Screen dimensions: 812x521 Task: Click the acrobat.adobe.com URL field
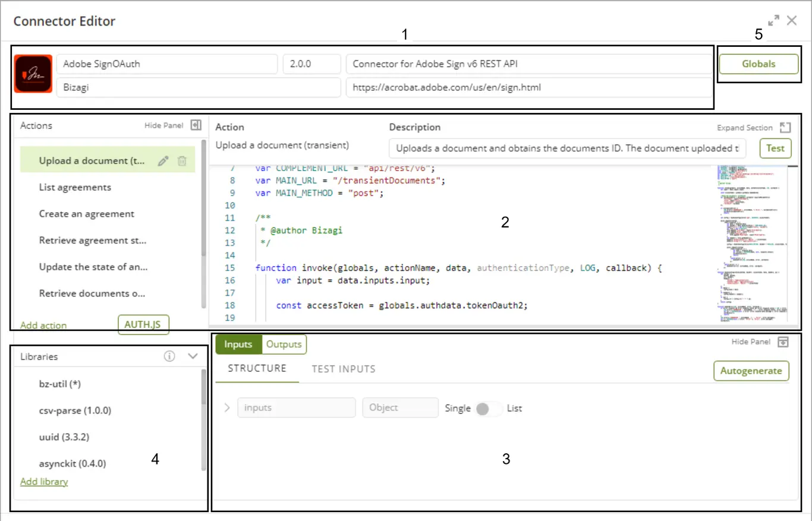pos(528,87)
